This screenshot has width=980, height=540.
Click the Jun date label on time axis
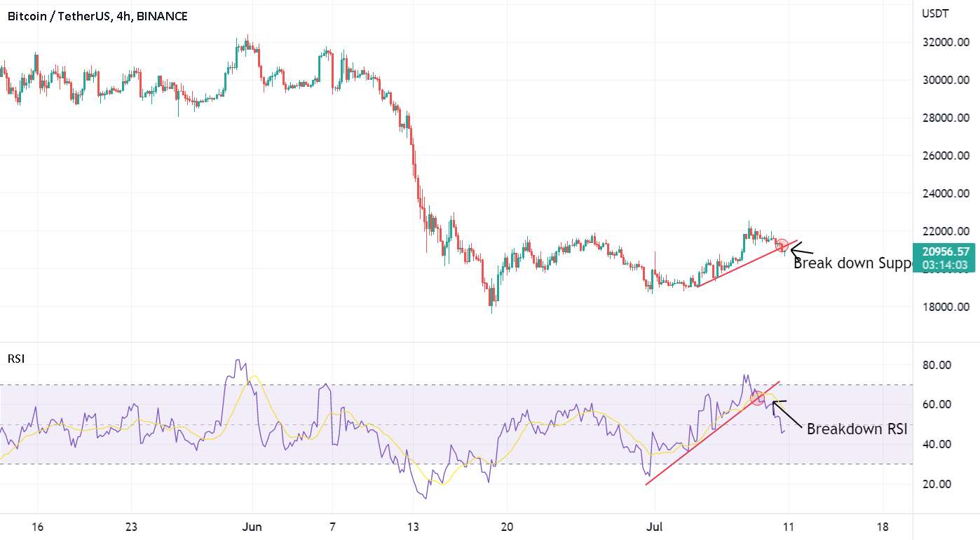point(252,527)
